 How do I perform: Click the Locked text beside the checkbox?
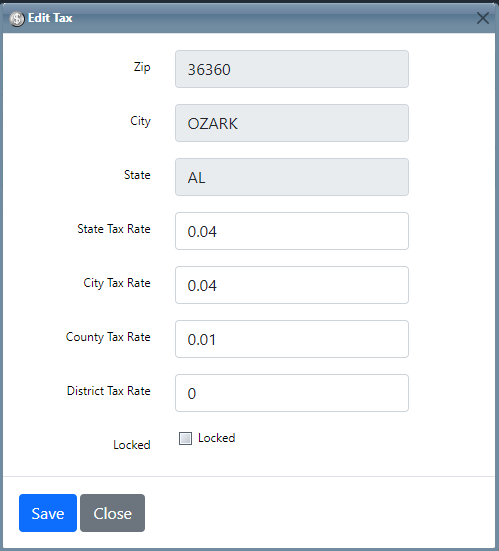click(216, 438)
